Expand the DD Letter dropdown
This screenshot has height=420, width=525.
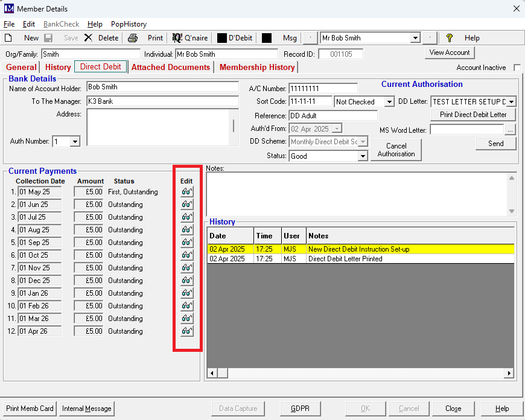point(511,102)
